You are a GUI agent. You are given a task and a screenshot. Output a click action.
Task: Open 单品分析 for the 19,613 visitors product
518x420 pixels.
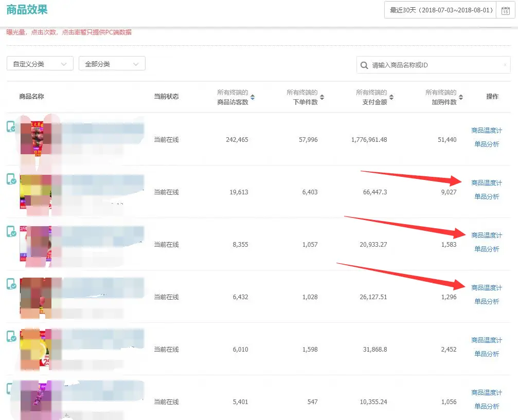[x=487, y=196]
